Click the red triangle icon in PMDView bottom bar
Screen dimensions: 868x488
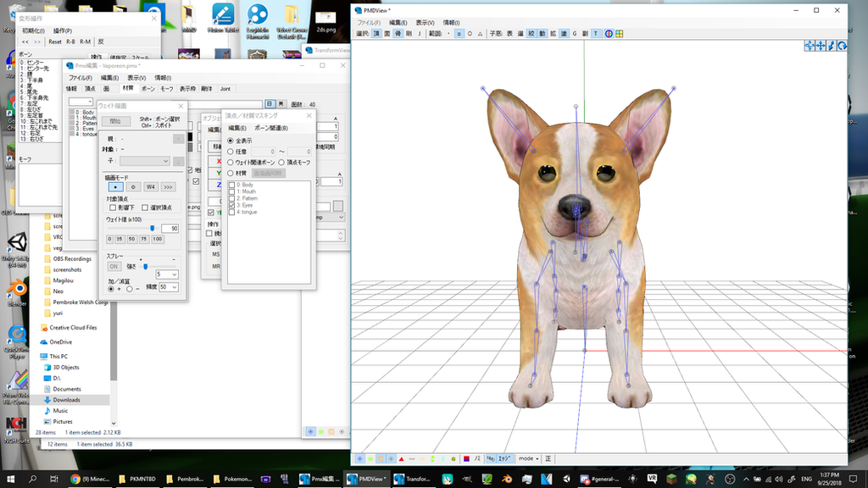click(x=401, y=458)
